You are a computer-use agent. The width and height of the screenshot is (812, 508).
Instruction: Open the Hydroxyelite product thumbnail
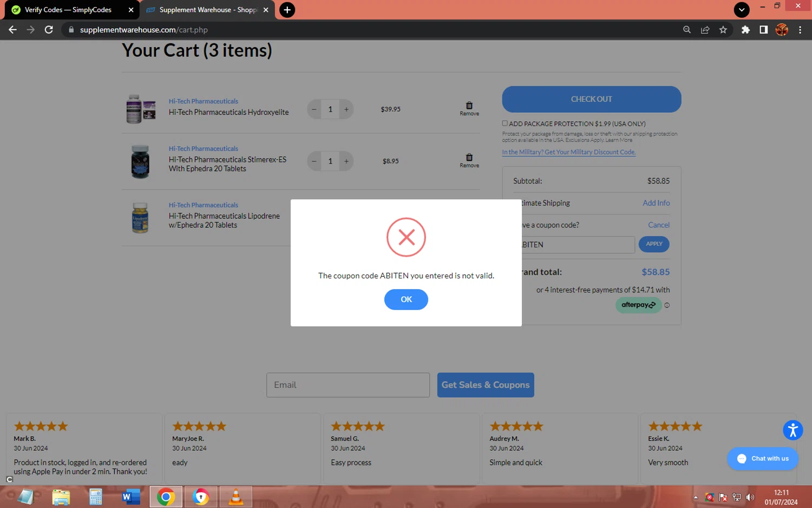click(141, 109)
